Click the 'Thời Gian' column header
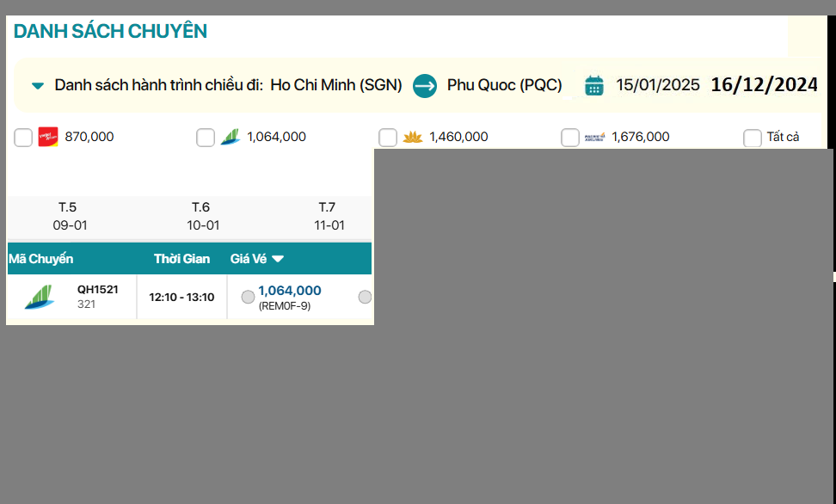The width and height of the screenshot is (836, 504). click(181, 259)
